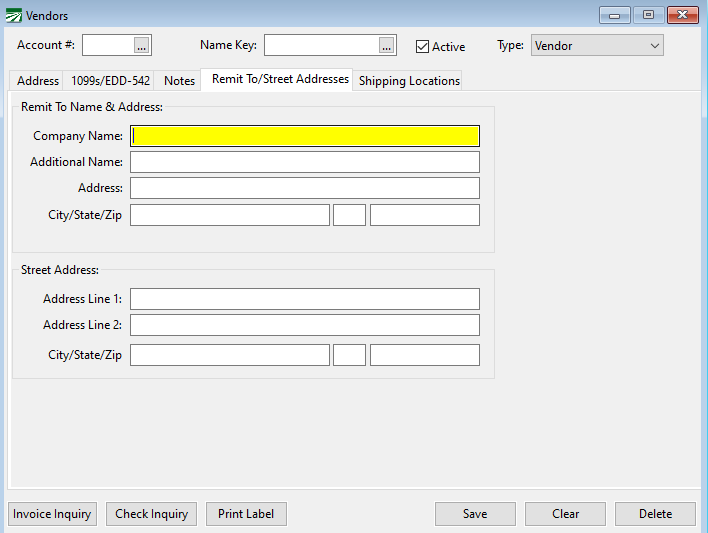708x533 pixels.
Task: Open the 1099s/EDD-542 tab
Action: pyautogui.click(x=110, y=81)
